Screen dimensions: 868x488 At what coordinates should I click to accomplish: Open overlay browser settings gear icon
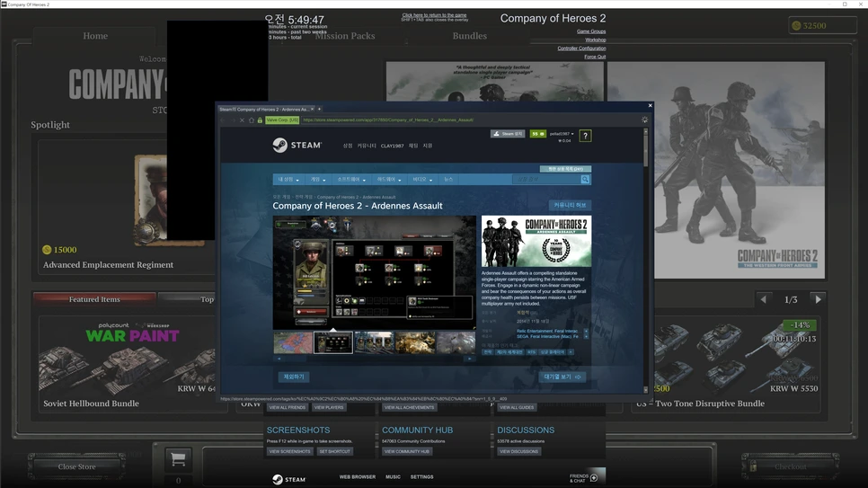[x=644, y=120]
